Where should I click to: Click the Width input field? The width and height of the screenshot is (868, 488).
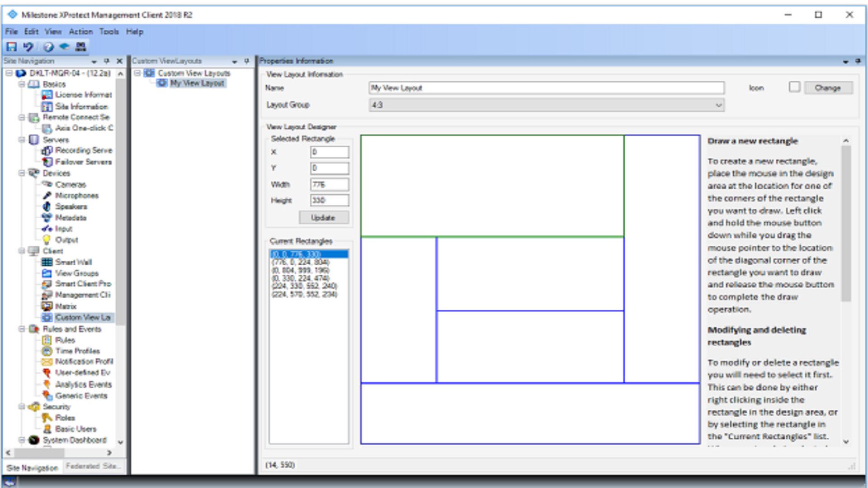click(330, 184)
